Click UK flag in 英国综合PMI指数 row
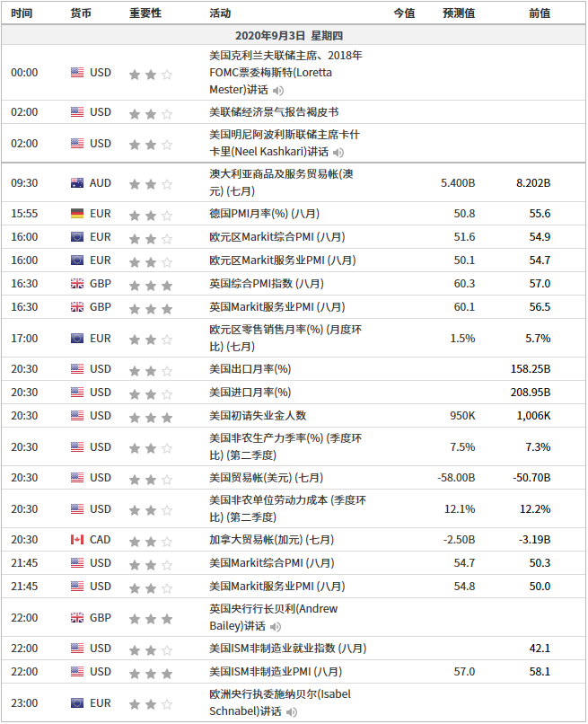This screenshot has height=724, width=588. pyautogui.click(x=77, y=284)
